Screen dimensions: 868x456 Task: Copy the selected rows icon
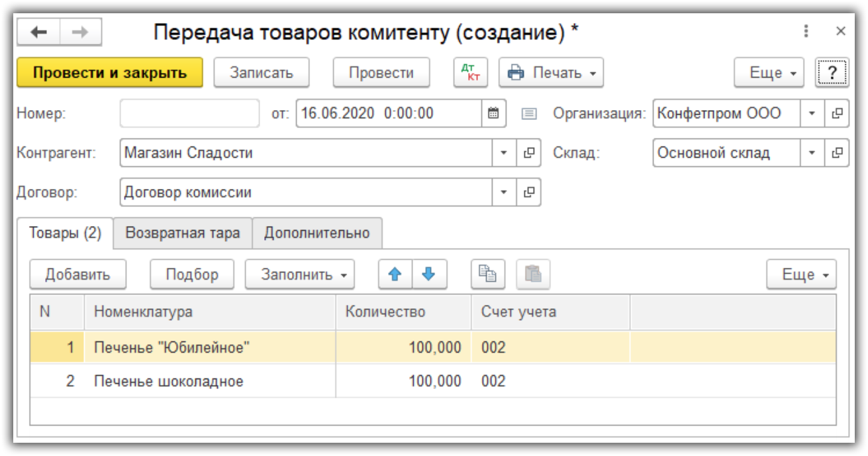[x=488, y=274]
